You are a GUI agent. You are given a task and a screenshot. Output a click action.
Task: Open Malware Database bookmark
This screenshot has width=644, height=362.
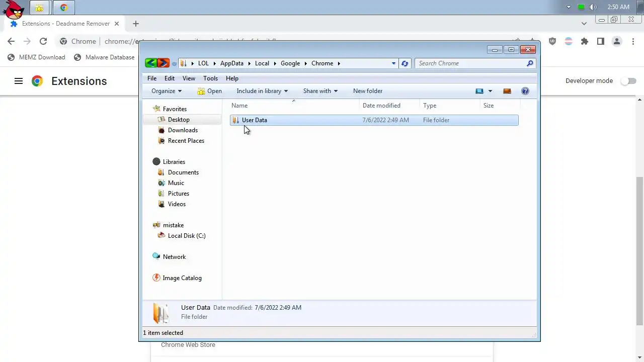tap(104, 57)
